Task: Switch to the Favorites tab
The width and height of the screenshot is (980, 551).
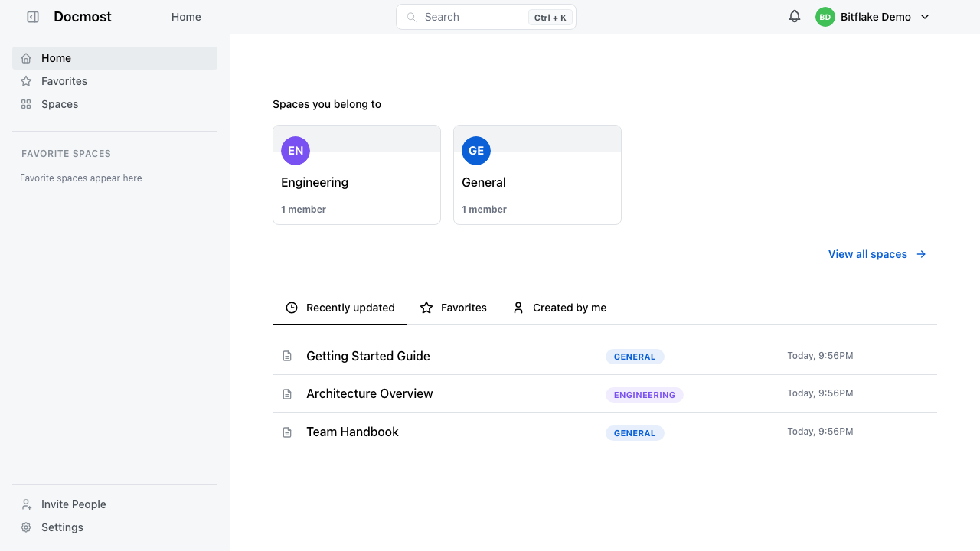Action: click(x=453, y=308)
